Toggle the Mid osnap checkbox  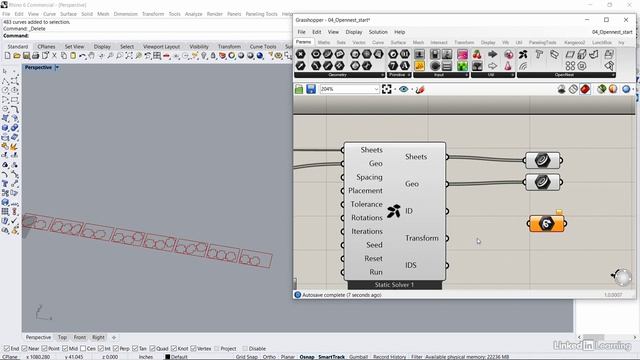[65, 349]
